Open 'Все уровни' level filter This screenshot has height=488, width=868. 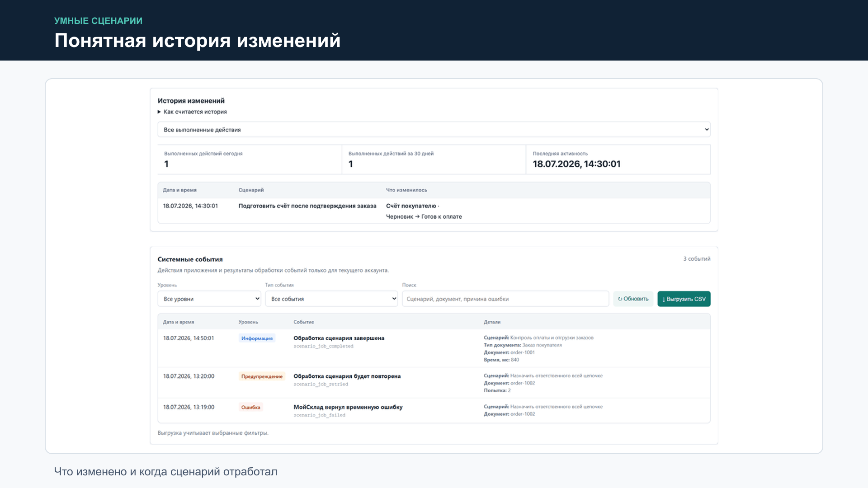(209, 299)
